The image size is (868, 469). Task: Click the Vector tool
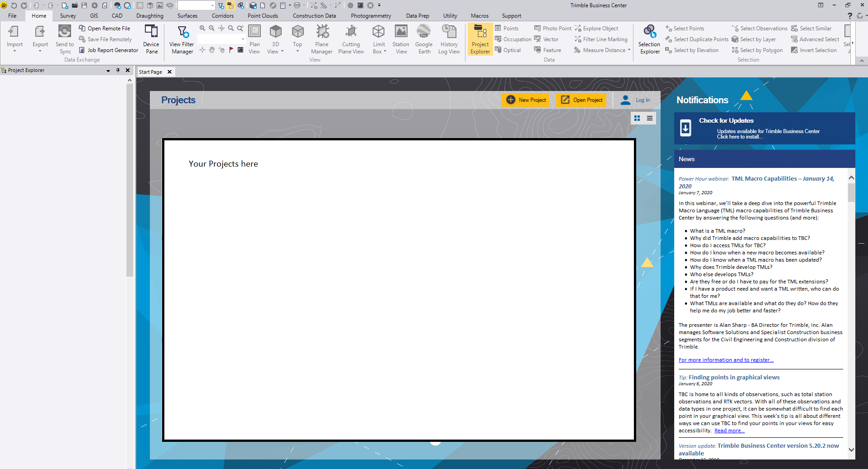pos(546,39)
